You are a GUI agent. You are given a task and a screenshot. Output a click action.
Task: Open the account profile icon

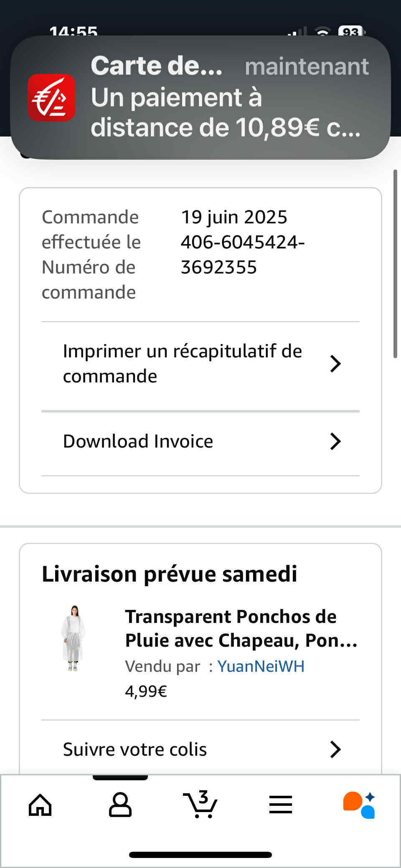click(x=120, y=805)
